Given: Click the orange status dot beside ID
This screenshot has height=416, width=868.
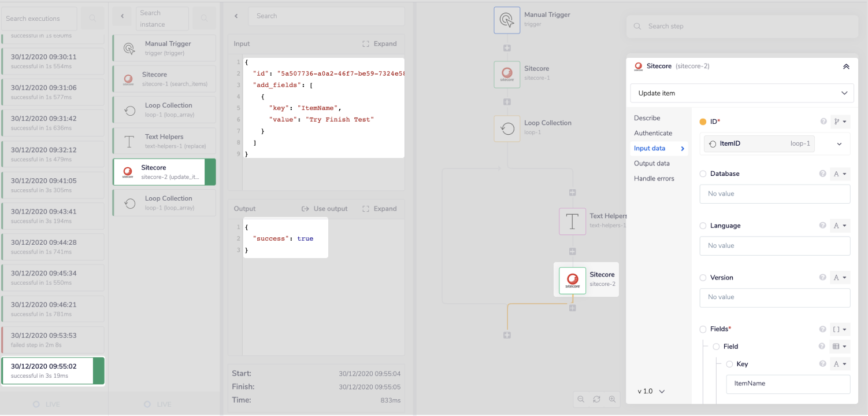Looking at the screenshot, I should click(x=703, y=122).
